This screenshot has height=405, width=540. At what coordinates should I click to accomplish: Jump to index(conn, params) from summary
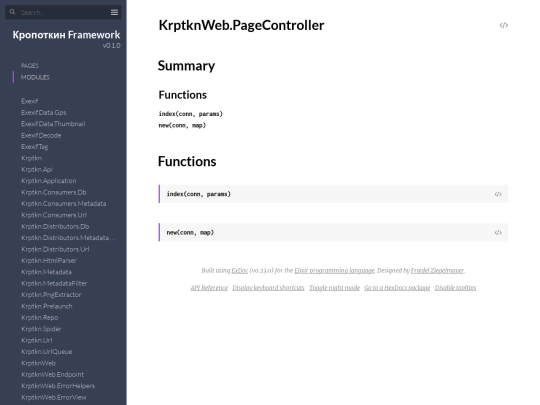tap(190, 114)
